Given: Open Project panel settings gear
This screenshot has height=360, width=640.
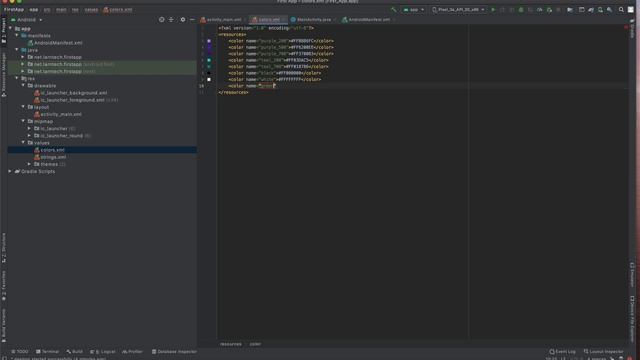Looking at the screenshot, I should (x=182, y=20).
